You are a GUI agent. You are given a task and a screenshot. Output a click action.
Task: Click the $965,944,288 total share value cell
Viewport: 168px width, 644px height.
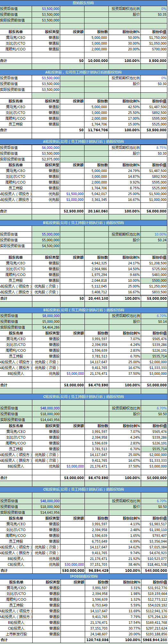[154, 640]
